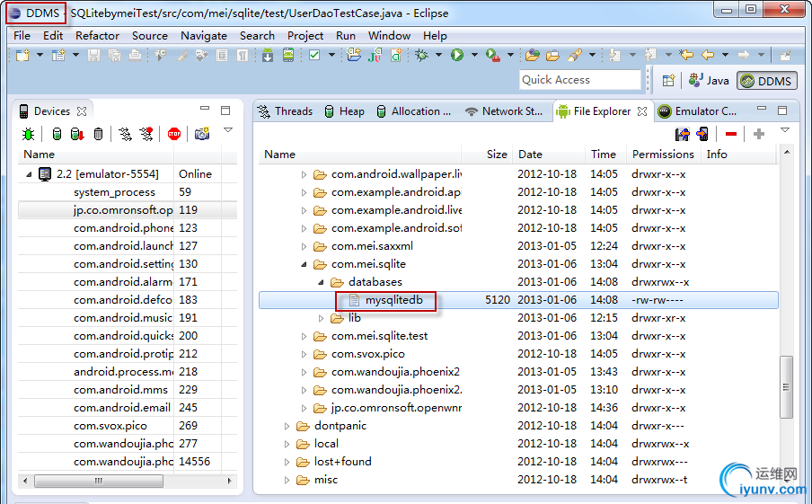Screen dimensions: 812x504
Task: Switch to the Allocation tab
Action: click(x=414, y=111)
